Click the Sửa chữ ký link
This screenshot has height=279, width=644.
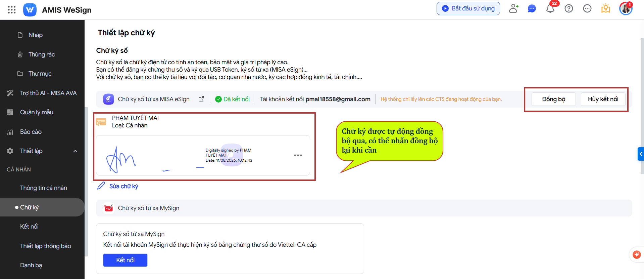click(x=123, y=186)
